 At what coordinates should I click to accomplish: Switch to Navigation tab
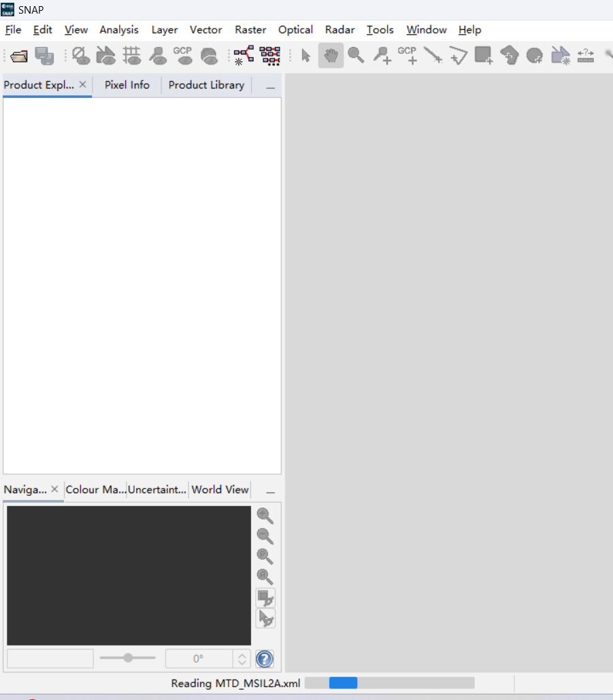[x=25, y=490]
